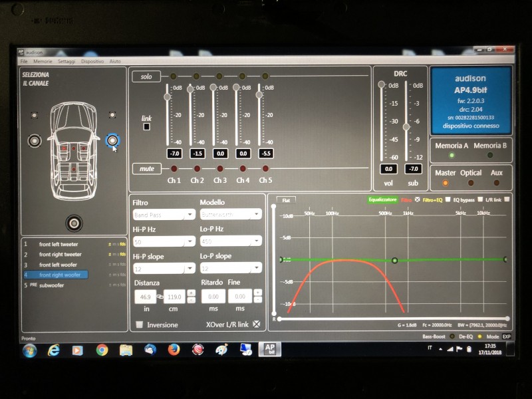This screenshot has height=399, width=532.
Task: Select the front left woofer speaker icon
Action: 35,140
